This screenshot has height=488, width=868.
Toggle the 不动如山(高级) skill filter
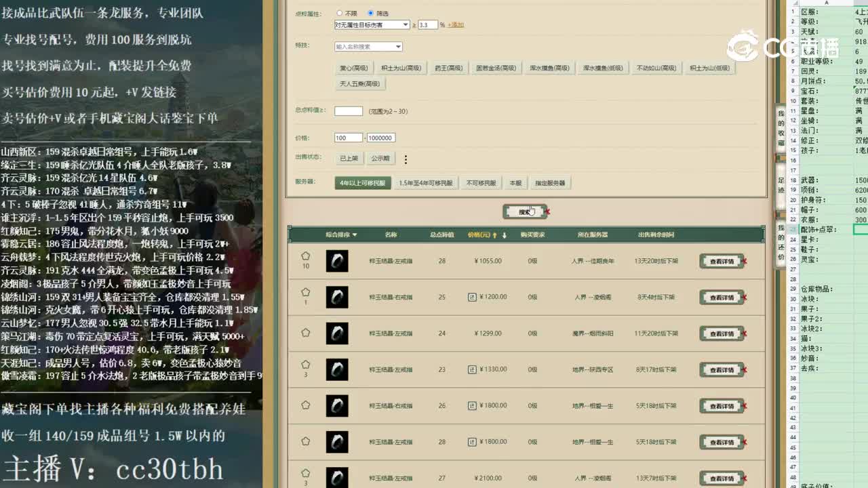pyautogui.click(x=656, y=68)
